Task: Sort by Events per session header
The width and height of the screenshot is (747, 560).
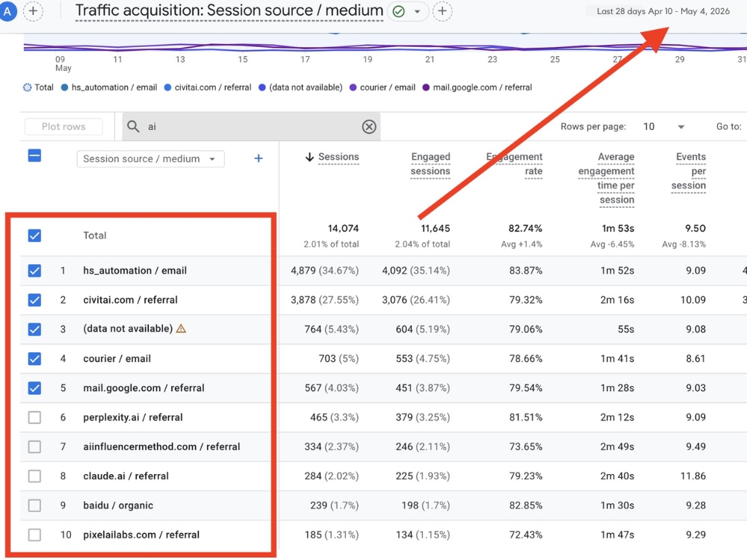Action: (689, 171)
